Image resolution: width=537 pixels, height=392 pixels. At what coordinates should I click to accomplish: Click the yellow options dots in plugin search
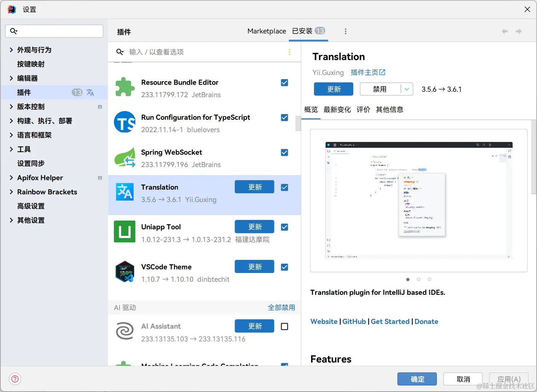290,52
